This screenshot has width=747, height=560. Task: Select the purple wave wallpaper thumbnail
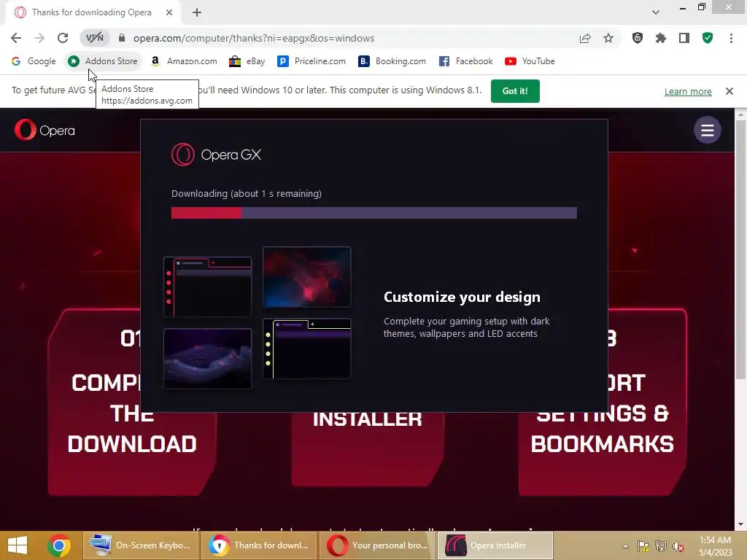pyautogui.click(x=208, y=358)
